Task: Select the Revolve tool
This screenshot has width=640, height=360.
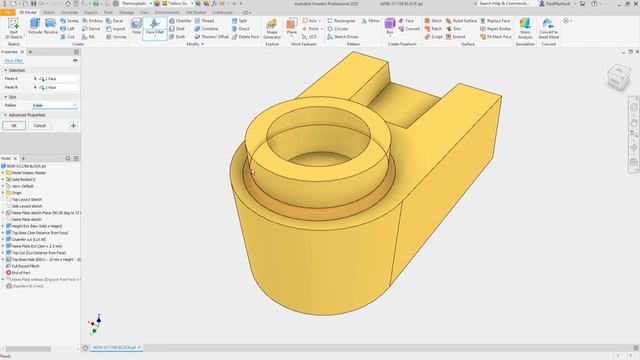Action: 51,27
